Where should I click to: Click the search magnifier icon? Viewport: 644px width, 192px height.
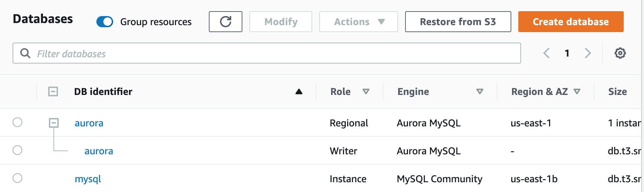pyautogui.click(x=25, y=53)
